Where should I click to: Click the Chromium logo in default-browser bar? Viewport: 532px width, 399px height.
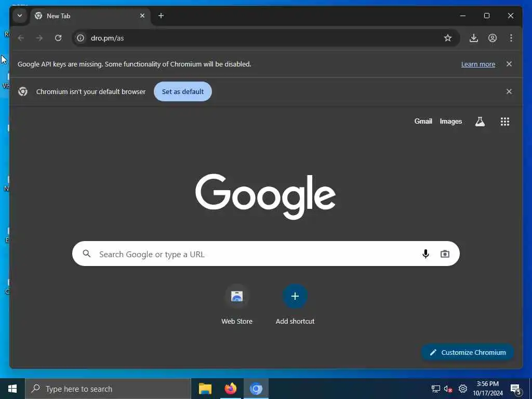[23, 91]
